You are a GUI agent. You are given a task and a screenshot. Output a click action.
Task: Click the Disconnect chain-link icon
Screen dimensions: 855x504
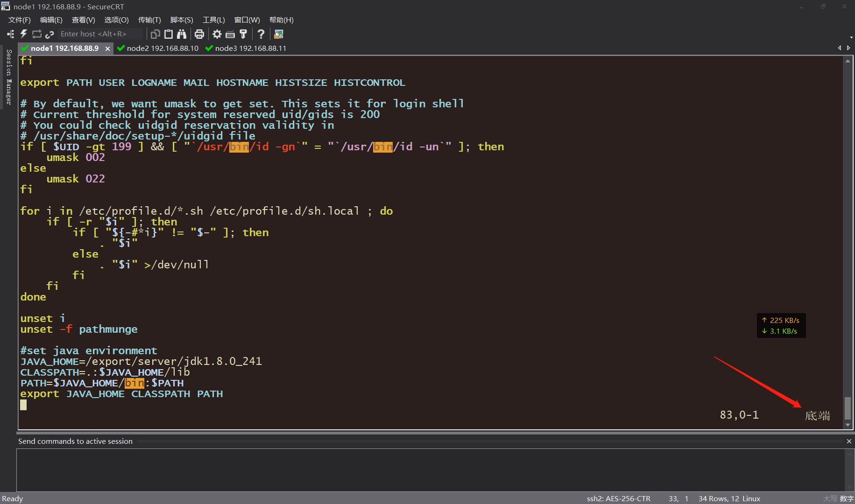(49, 34)
